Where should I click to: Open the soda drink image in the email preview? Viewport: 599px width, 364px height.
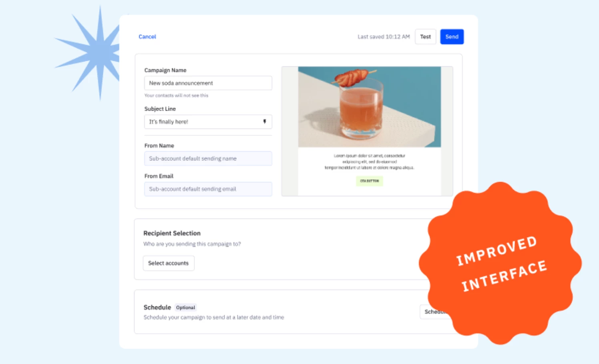click(369, 107)
